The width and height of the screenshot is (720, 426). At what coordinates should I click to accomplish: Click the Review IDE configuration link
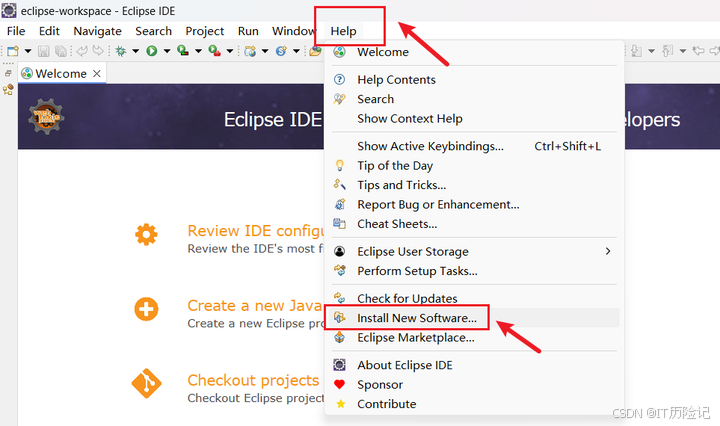click(x=256, y=231)
